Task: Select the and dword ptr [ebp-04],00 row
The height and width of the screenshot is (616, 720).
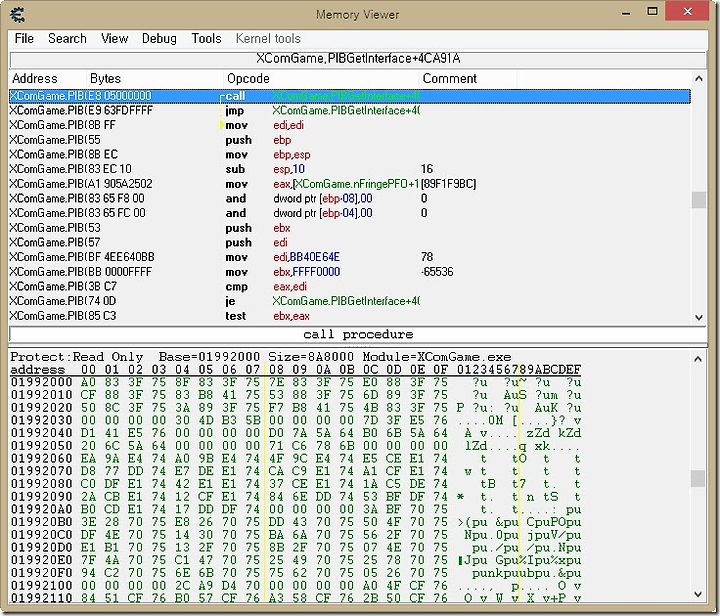Action: click(x=349, y=213)
